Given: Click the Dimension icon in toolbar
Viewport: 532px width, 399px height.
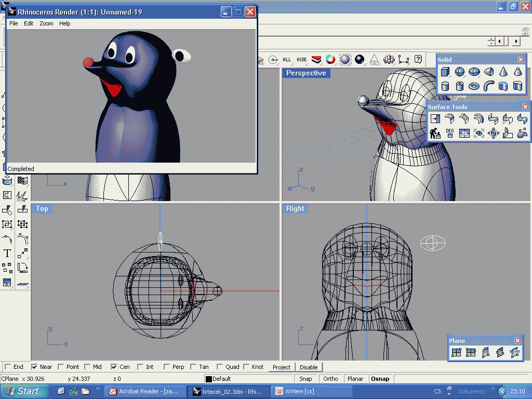Looking at the screenshot, I should [403, 60].
